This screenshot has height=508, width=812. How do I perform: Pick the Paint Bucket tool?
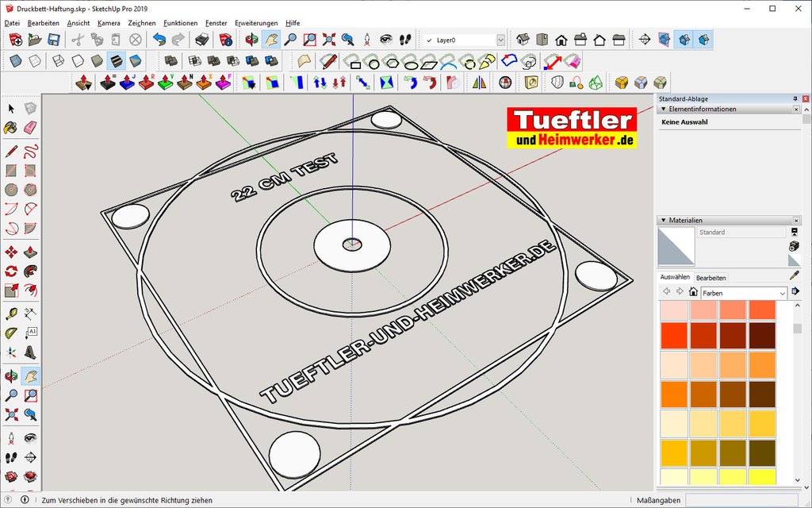point(11,128)
